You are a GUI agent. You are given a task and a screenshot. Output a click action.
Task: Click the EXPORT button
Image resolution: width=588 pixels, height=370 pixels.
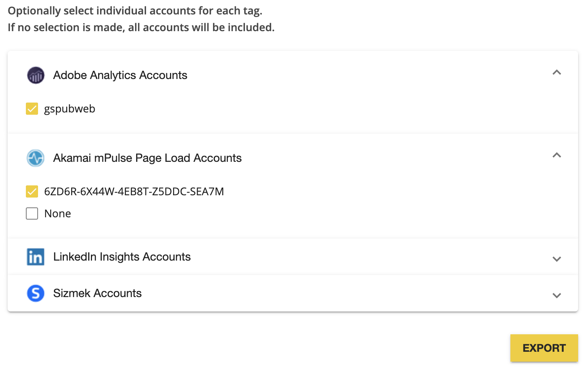544,348
